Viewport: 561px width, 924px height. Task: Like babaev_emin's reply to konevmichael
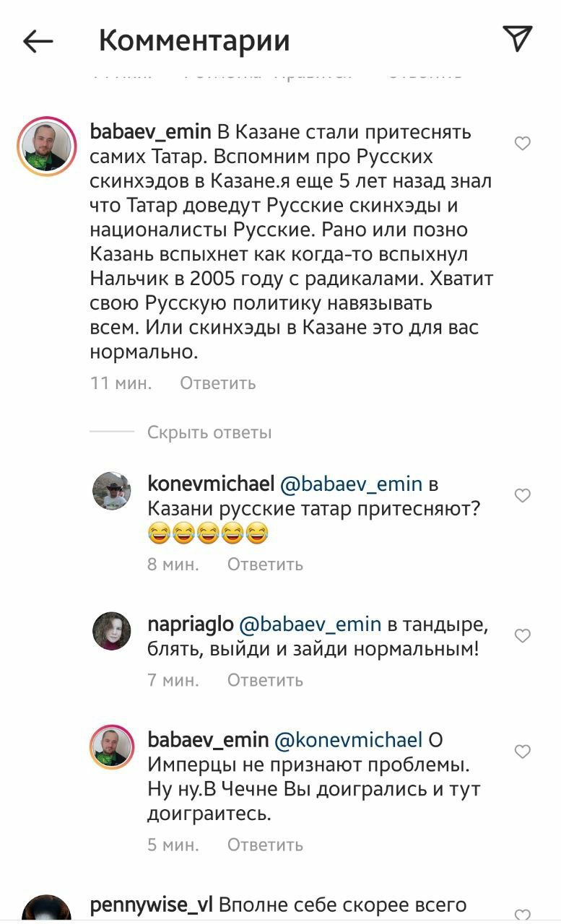[522, 751]
